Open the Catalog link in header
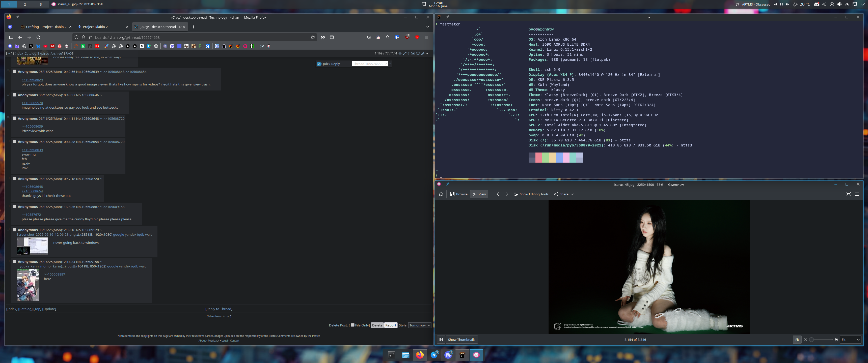The height and width of the screenshot is (363, 868). [x=30, y=53]
